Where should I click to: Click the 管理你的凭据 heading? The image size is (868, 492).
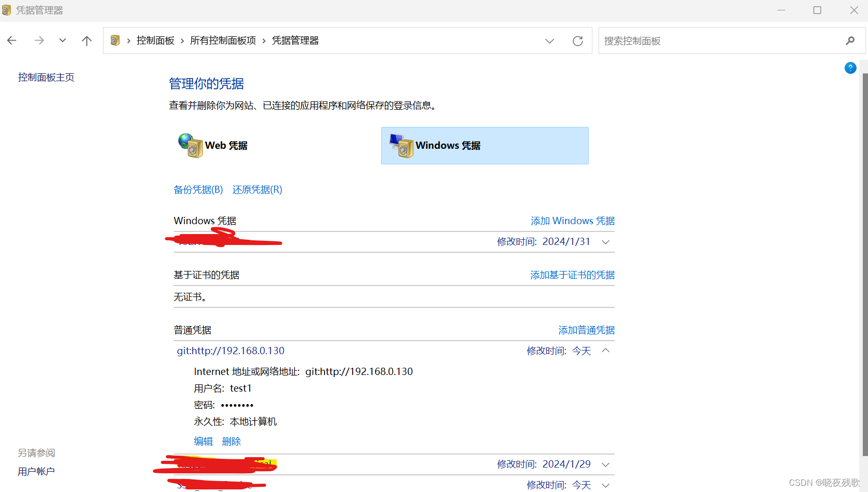[x=206, y=84]
